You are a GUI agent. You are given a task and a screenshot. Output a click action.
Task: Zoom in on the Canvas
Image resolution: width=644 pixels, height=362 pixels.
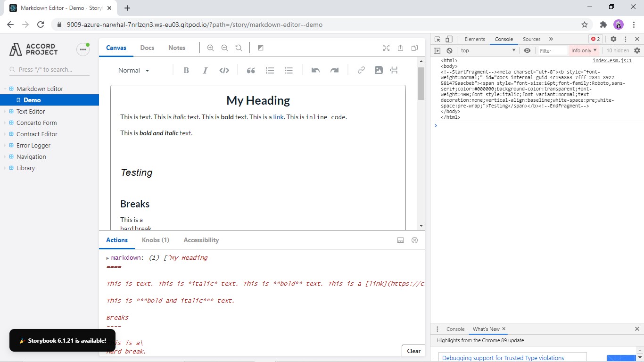210,48
